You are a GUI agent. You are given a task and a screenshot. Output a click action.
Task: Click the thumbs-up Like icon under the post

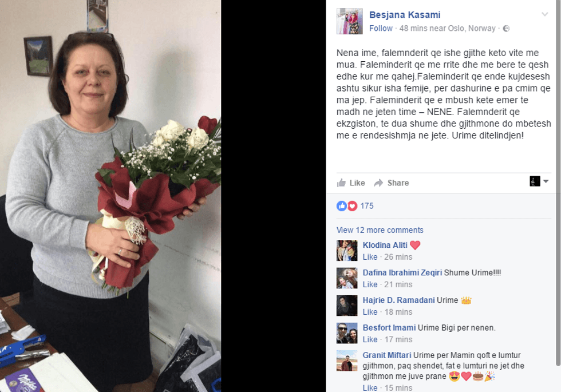pyautogui.click(x=341, y=183)
